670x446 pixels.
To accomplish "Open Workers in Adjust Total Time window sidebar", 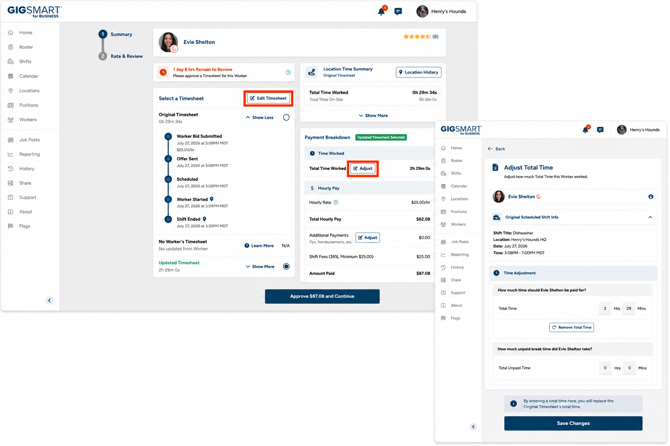I will pyautogui.click(x=453, y=224).
